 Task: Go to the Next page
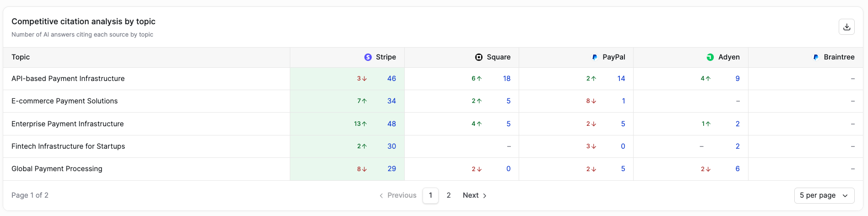coord(475,195)
